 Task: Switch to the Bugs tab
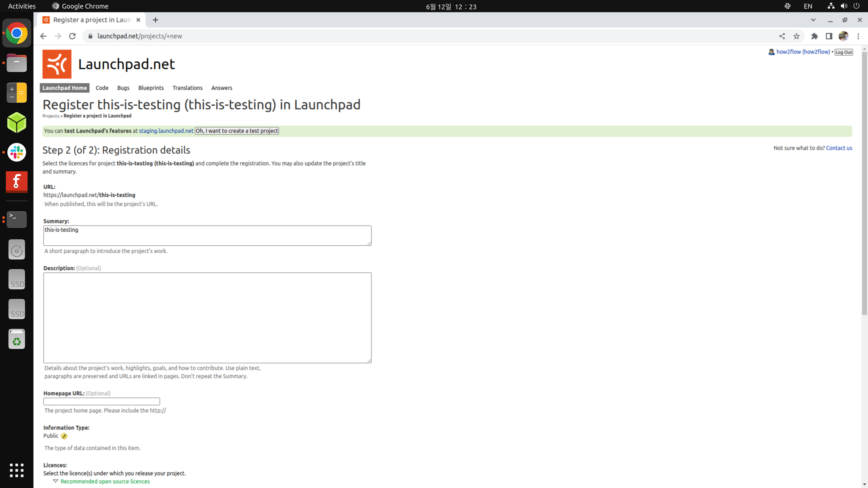point(123,88)
